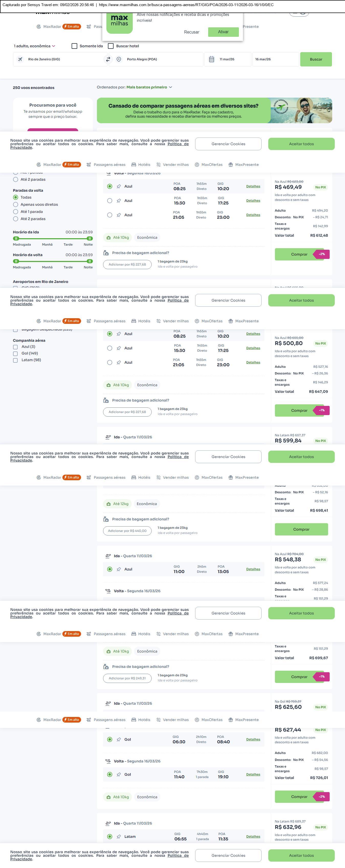Click the calendar icon in date field
345x868 pixels.
[x=212, y=59]
